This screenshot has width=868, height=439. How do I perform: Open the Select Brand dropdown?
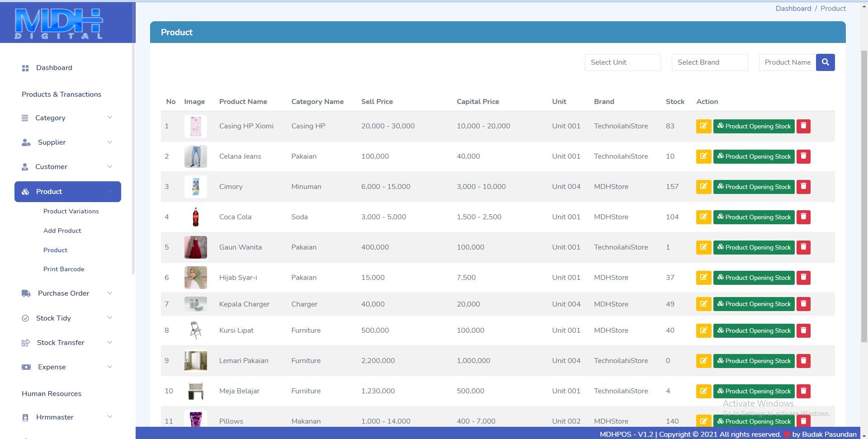(709, 62)
